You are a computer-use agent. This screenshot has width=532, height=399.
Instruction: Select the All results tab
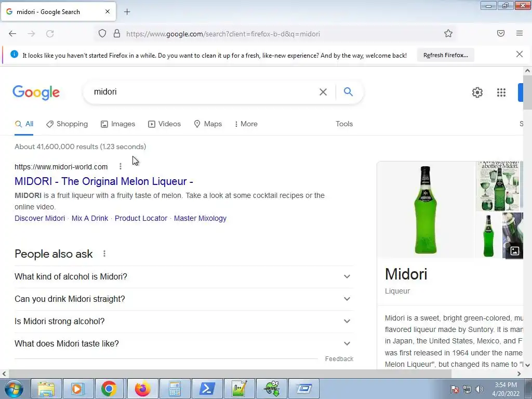(x=24, y=124)
